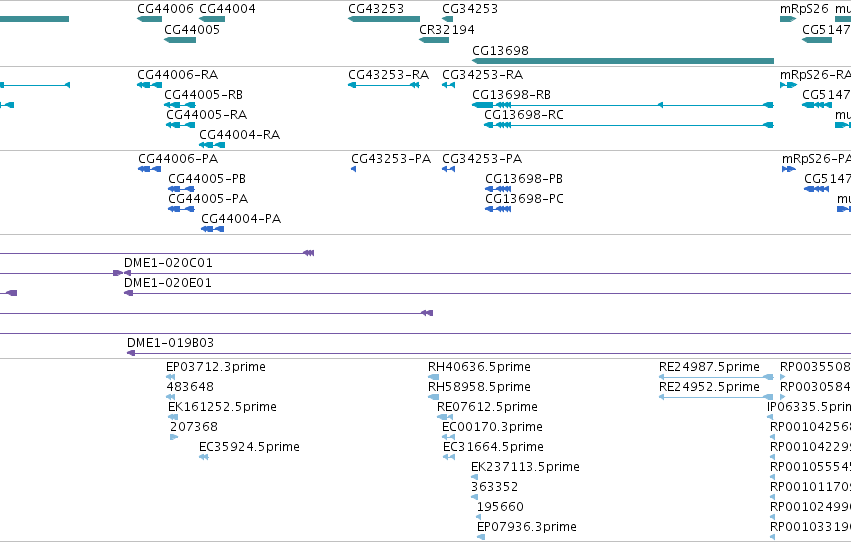Screen dimensions: 851x542
Task: Click the CG13698 gene bar
Action: click(x=623, y=61)
